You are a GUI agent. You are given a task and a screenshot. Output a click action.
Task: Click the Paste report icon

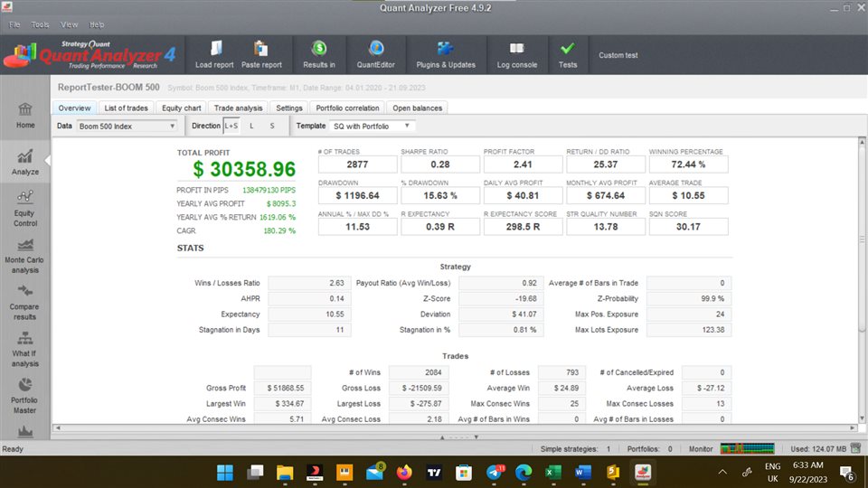(x=261, y=50)
